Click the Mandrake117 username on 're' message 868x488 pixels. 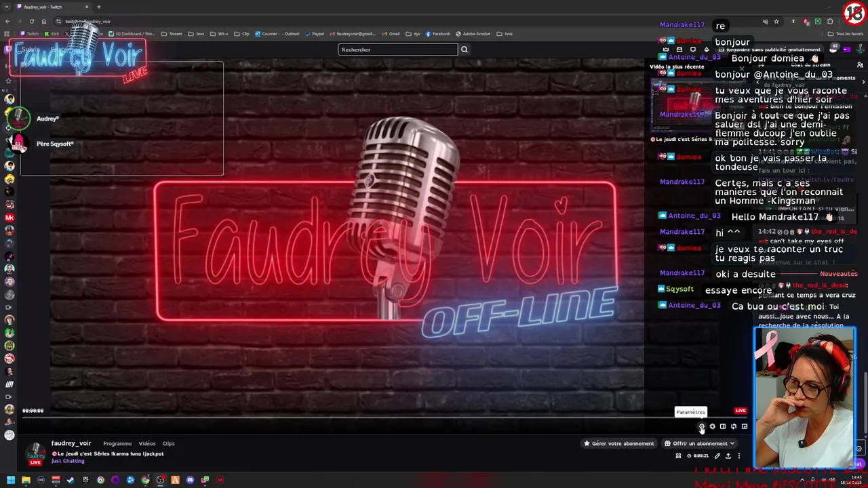[682, 25]
